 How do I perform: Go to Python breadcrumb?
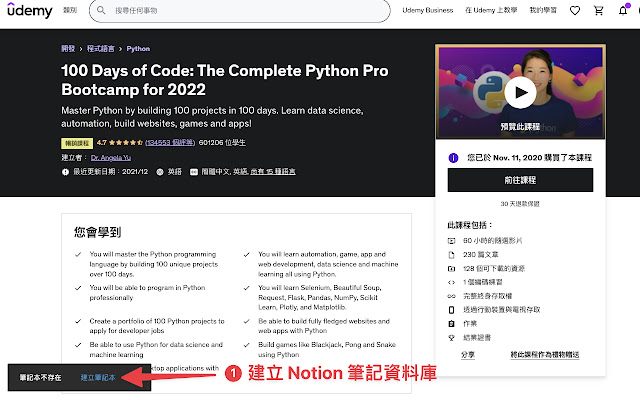point(138,49)
